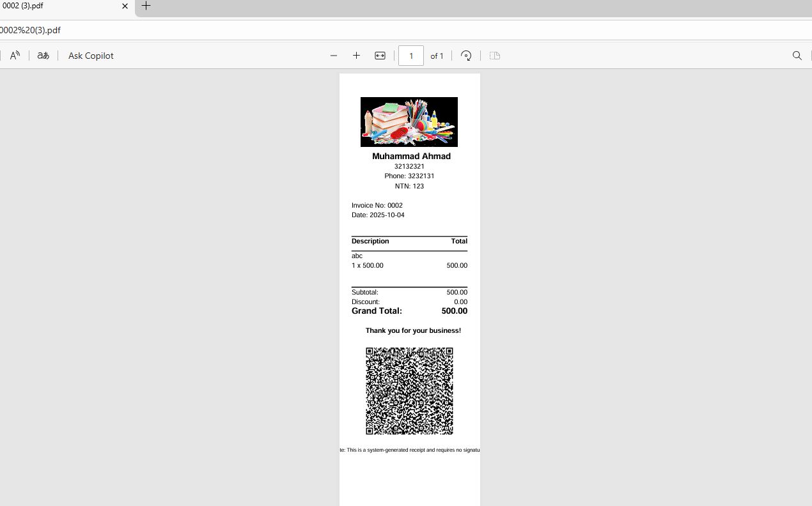Open Find in PDF search
This screenshot has height=506, width=812.
(x=797, y=56)
